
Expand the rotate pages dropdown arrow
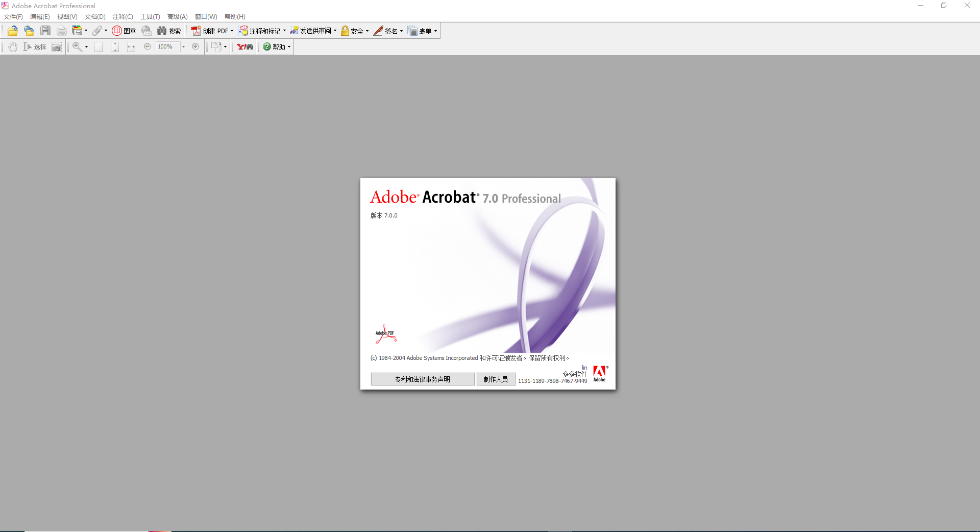[x=225, y=47]
